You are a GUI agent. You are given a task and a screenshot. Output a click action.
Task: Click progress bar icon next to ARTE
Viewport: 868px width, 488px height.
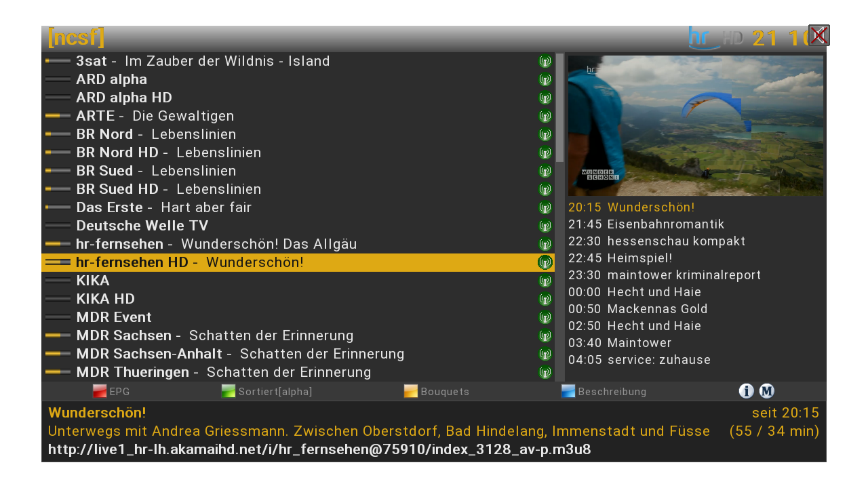coord(58,116)
